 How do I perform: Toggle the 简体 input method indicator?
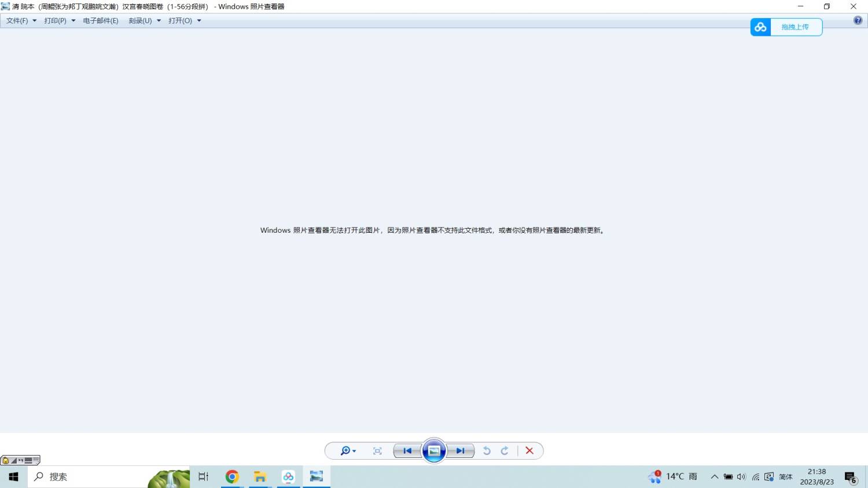pos(785,477)
